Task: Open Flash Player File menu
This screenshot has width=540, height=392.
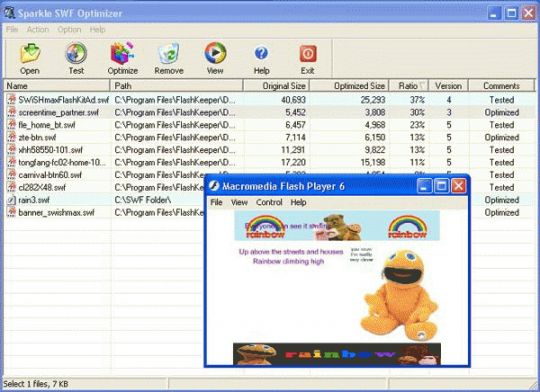Action: [216, 202]
